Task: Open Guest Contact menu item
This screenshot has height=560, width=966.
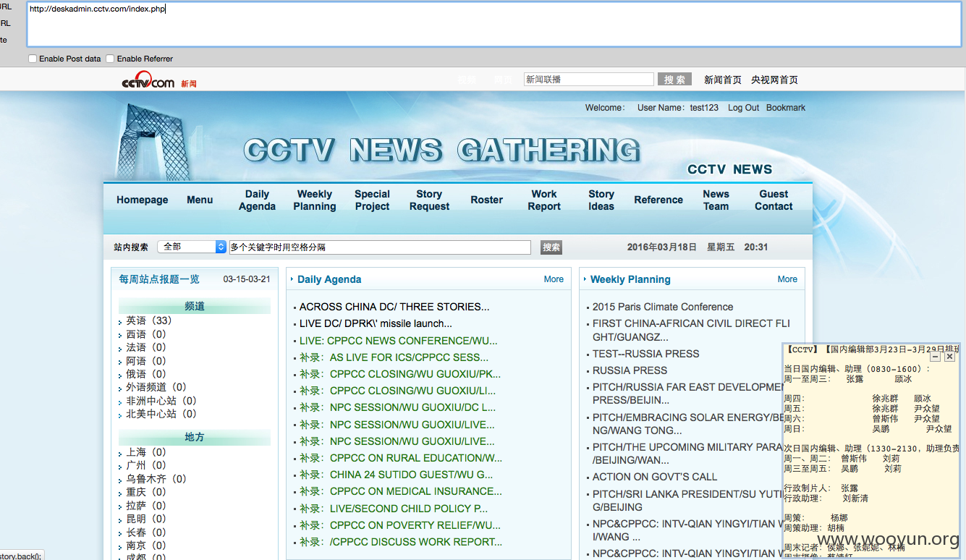Action: coord(774,200)
